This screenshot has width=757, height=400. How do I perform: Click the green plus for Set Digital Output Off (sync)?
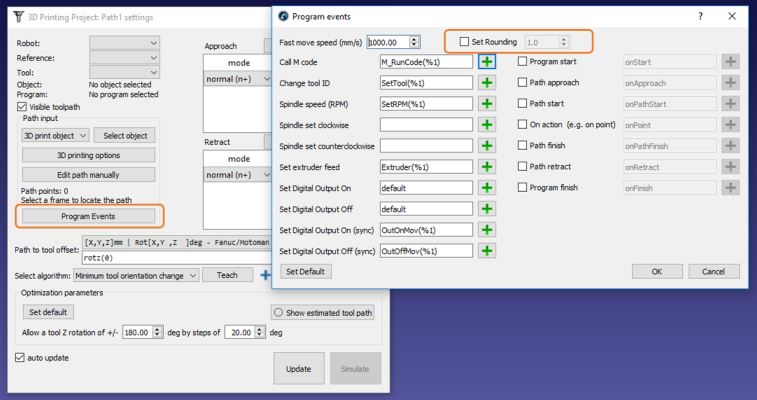coord(487,250)
